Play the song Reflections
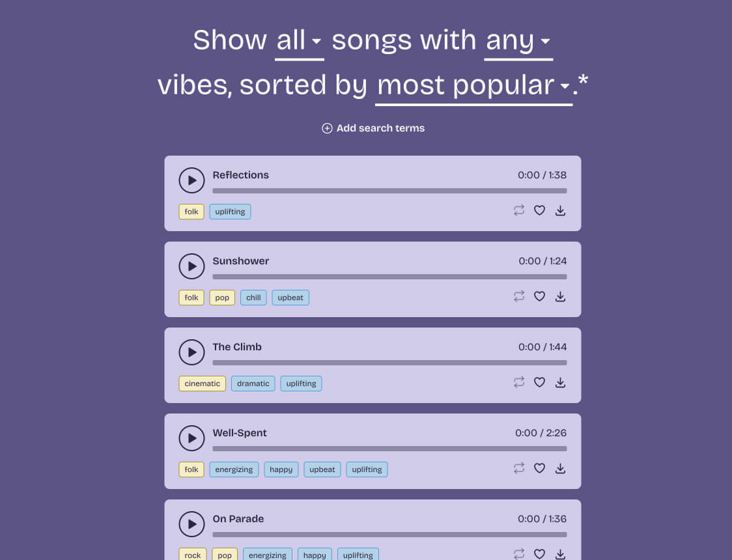The height and width of the screenshot is (560, 732). click(191, 180)
